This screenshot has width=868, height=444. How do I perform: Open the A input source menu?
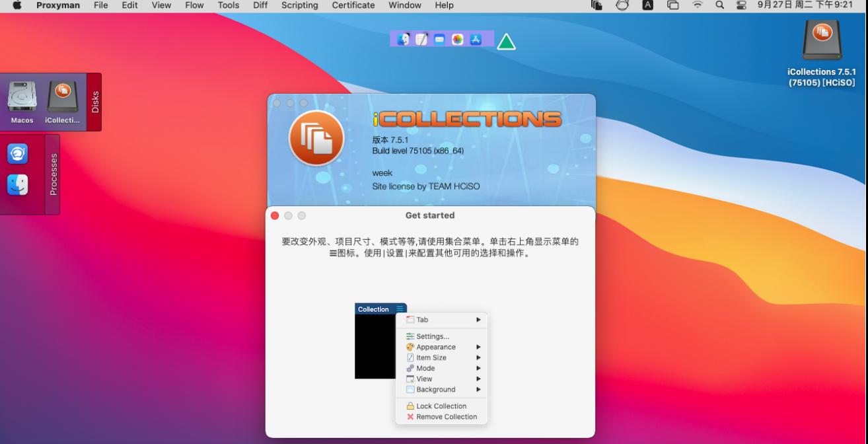(x=647, y=5)
